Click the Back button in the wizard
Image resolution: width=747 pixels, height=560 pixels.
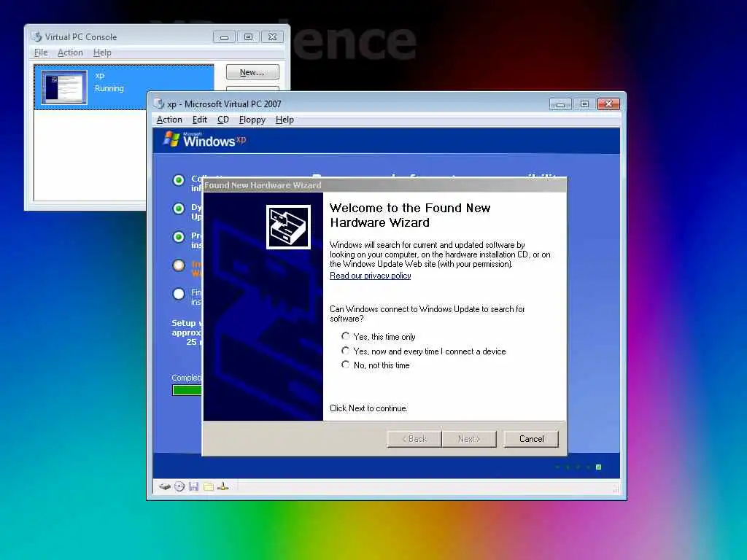[414, 438]
